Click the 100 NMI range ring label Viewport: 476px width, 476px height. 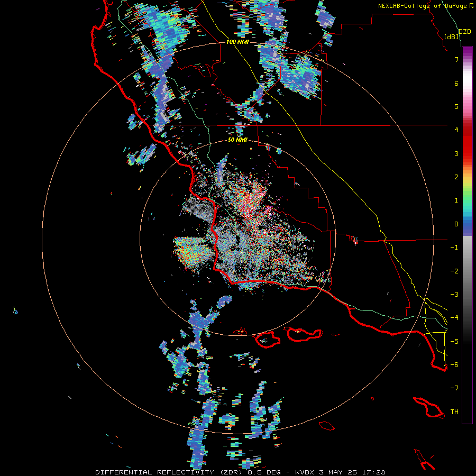click(237, 42)
